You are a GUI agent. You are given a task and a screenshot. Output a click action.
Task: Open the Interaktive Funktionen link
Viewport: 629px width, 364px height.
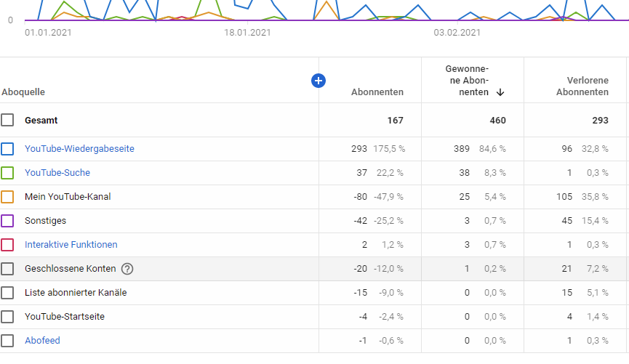71,245
